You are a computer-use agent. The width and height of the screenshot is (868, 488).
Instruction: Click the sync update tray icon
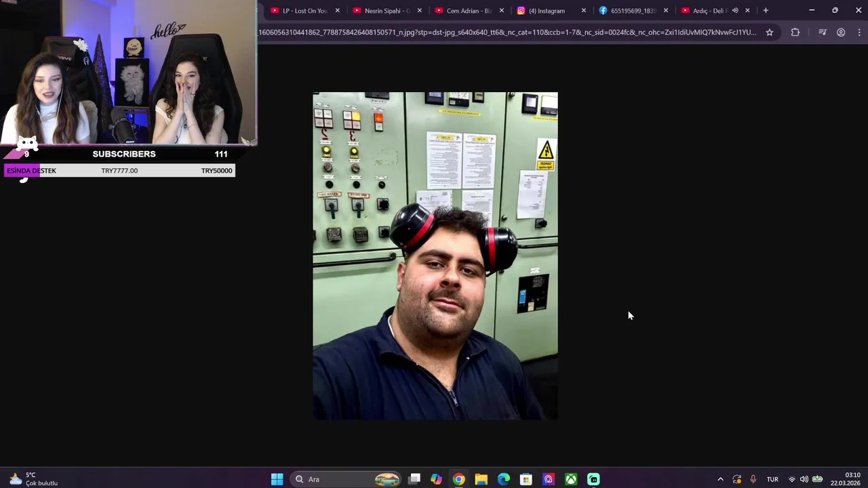tap(737, 479)
